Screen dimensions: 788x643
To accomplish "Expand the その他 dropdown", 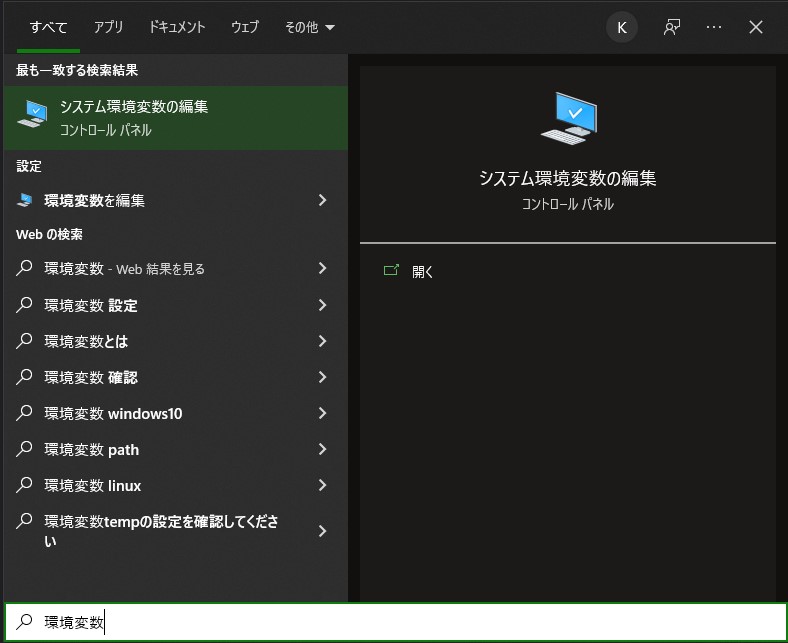I will coord(310,27).
